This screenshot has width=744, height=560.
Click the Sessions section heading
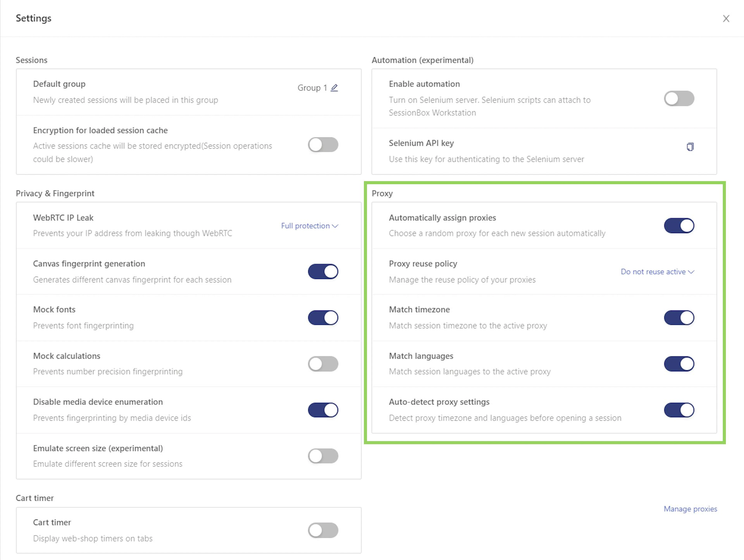click(x=32, y=60)
